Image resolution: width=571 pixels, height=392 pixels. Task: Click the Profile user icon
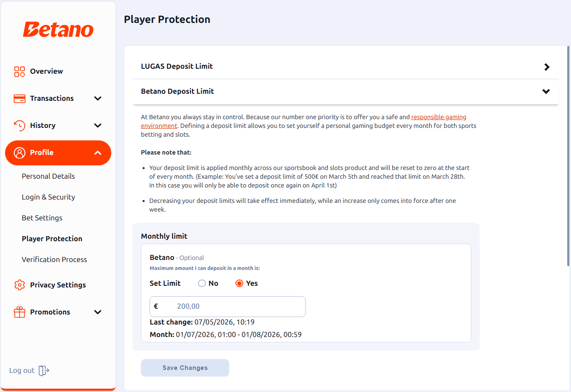coord(20,153)
